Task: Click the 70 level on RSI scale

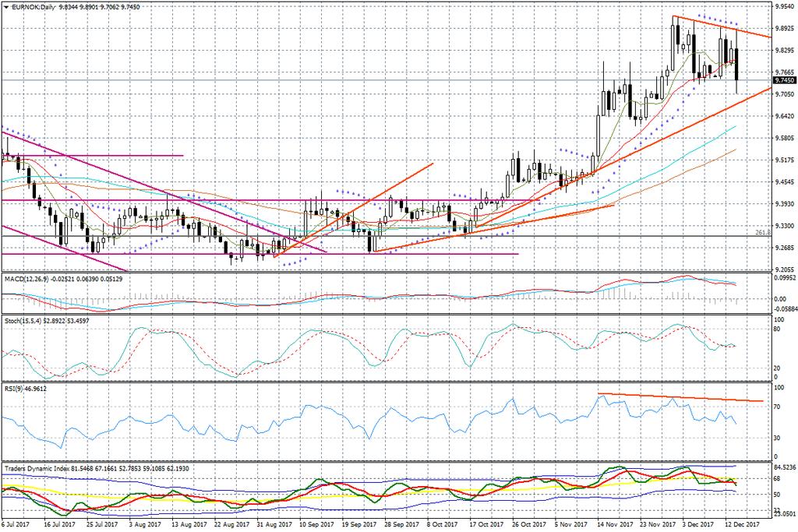Action: coord(777,407)
